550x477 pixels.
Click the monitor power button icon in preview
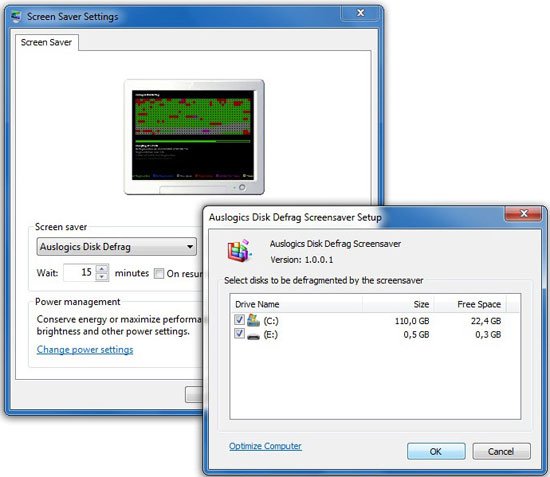[x=242, y=188]
